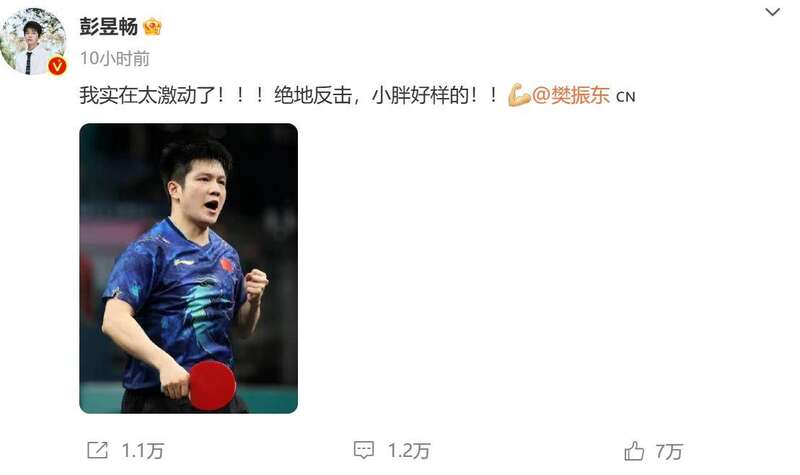Screen dimensions: 800x475
Task: Click the CN region label
Action: pyautogui.click(x=626, y=97)
